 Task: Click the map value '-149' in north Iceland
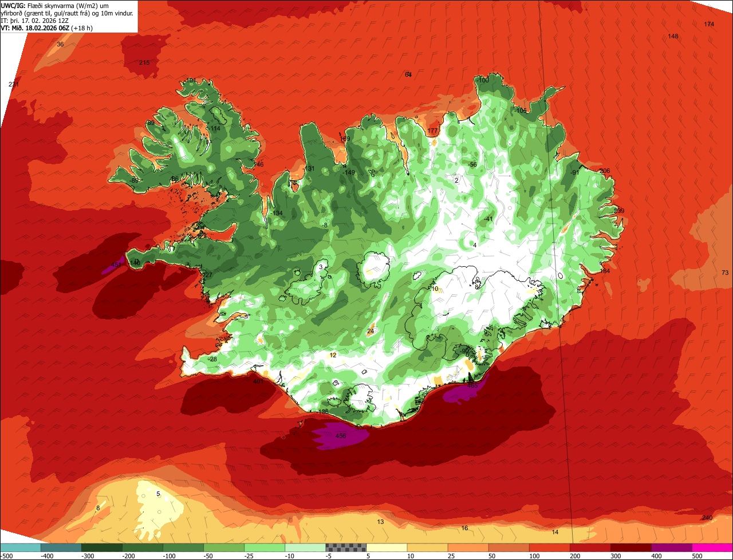click(348, 172)
